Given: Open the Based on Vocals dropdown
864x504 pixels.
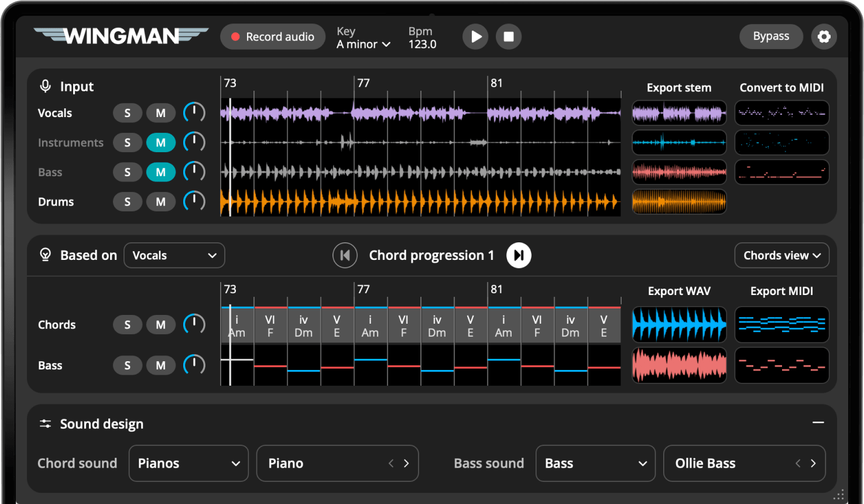Looking at the screenshot, I should pos(174,255).
